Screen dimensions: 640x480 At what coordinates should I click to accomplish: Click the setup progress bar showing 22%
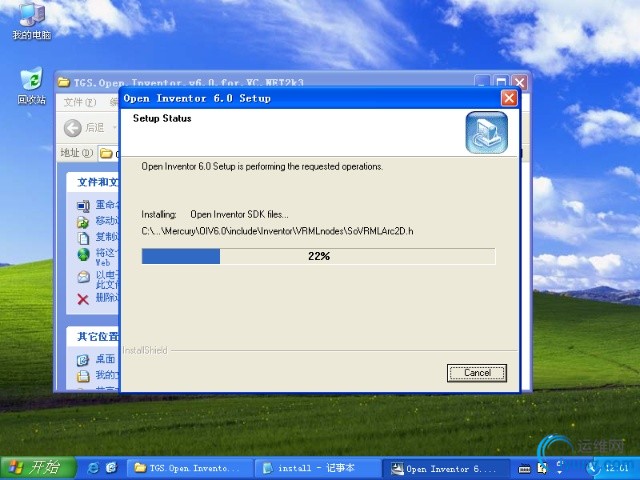click(318, 256)
